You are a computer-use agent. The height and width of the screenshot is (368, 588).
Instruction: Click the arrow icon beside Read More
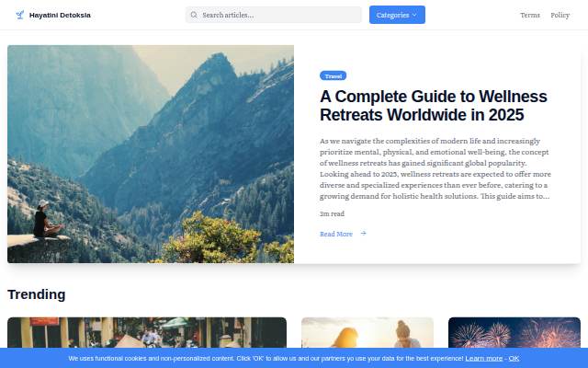[363, 234]
